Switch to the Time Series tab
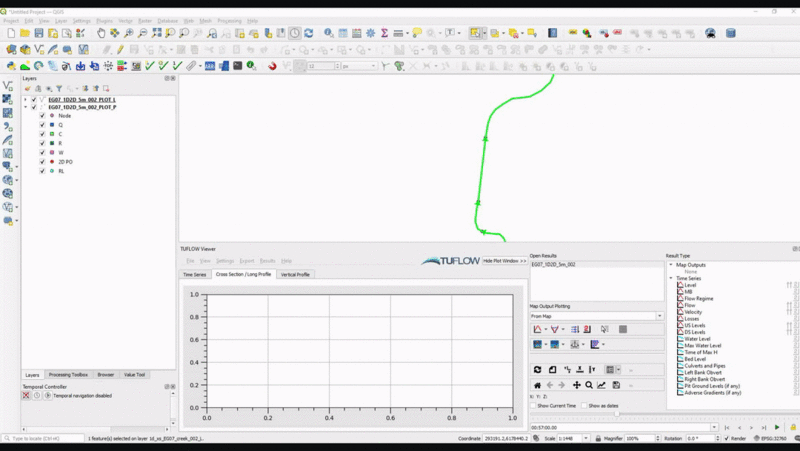This screenshot has height=451, width=800. point(194,274)
